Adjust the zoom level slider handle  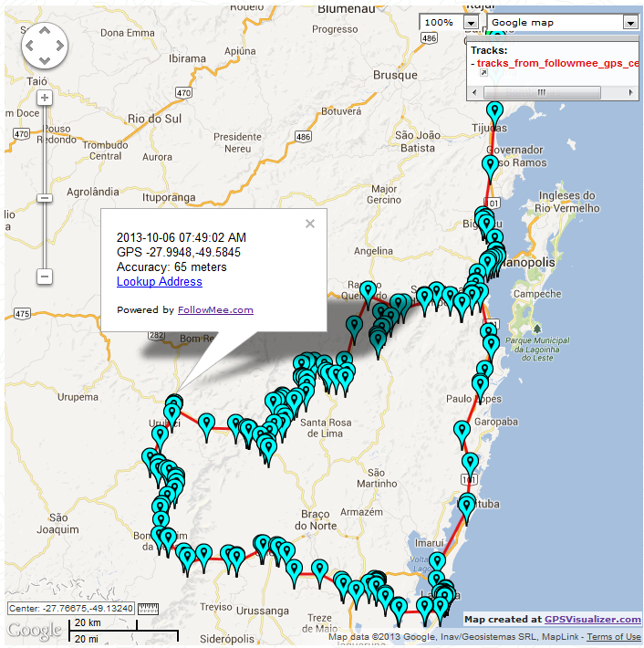click(x=45, y=198)
